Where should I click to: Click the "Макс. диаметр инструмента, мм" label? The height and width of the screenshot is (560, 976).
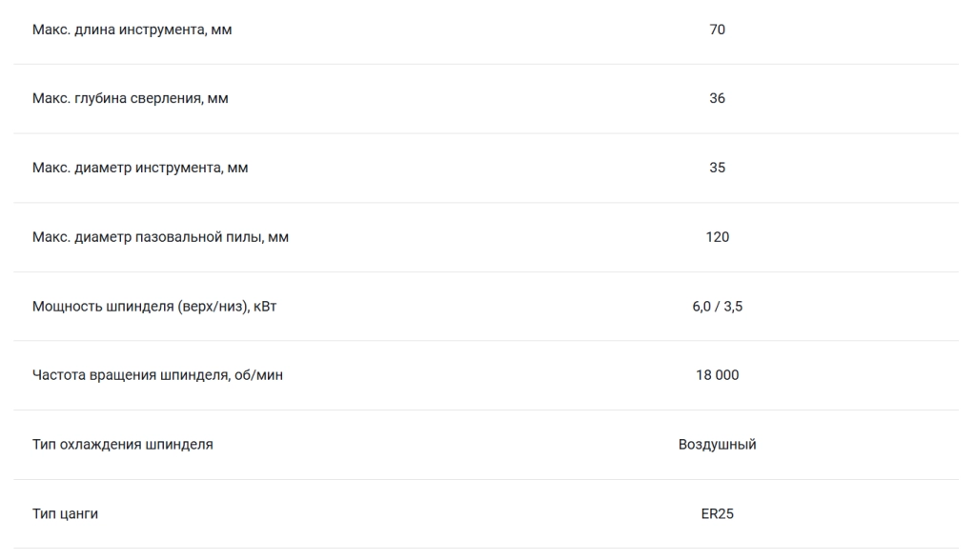click(140, 168)
